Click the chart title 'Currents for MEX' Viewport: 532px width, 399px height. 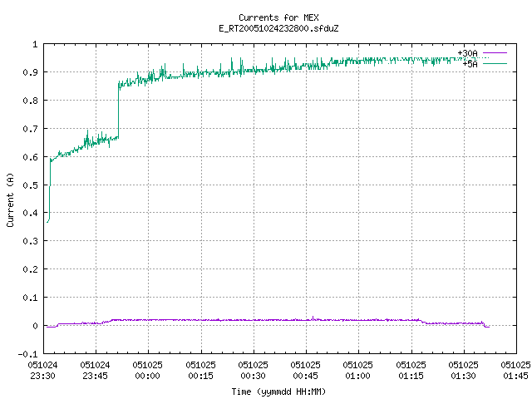(278, 17)
